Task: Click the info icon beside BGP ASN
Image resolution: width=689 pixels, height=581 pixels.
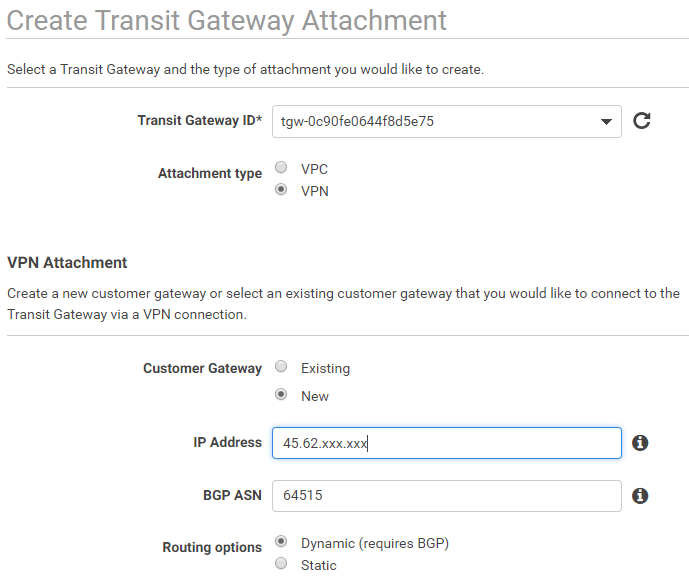Action: (x=641, y=495)
